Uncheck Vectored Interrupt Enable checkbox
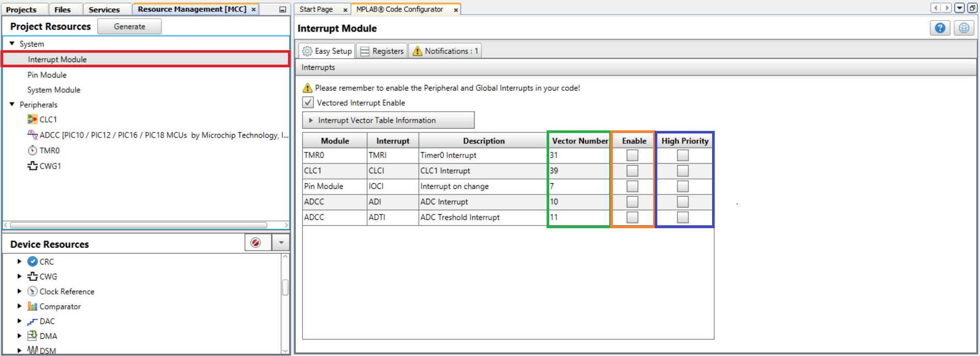This screenshot has height=356, width=980. click(308, 102)
